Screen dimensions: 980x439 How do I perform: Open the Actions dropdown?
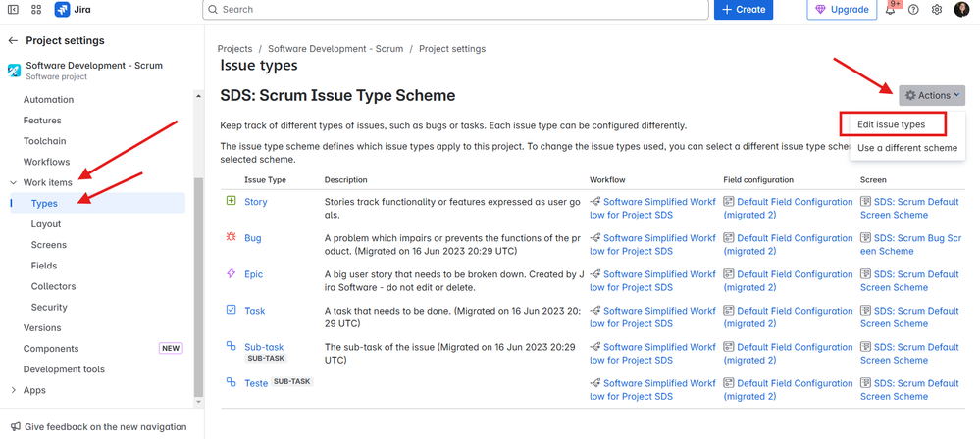point(932,96)
